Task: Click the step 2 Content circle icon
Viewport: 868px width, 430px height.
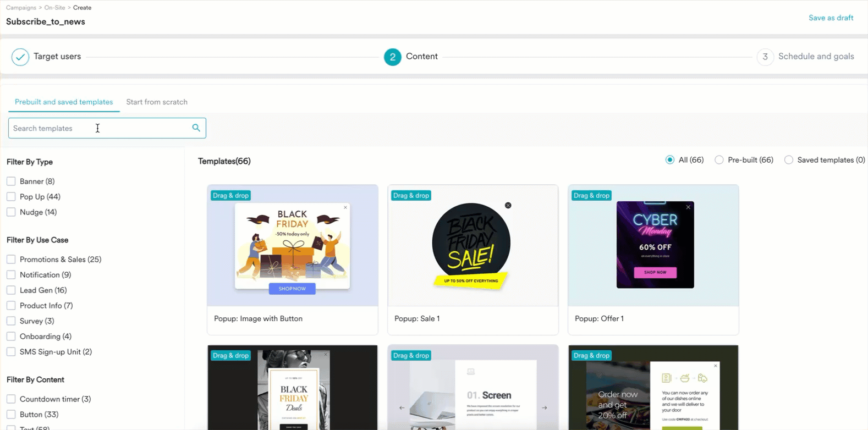Action: pos(392,57)
